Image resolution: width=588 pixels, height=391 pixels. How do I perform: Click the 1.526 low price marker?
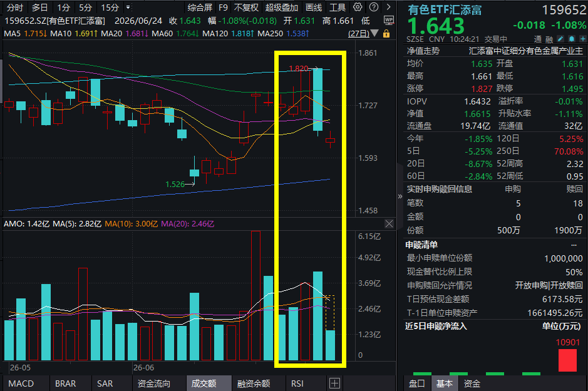coord(175,185)
